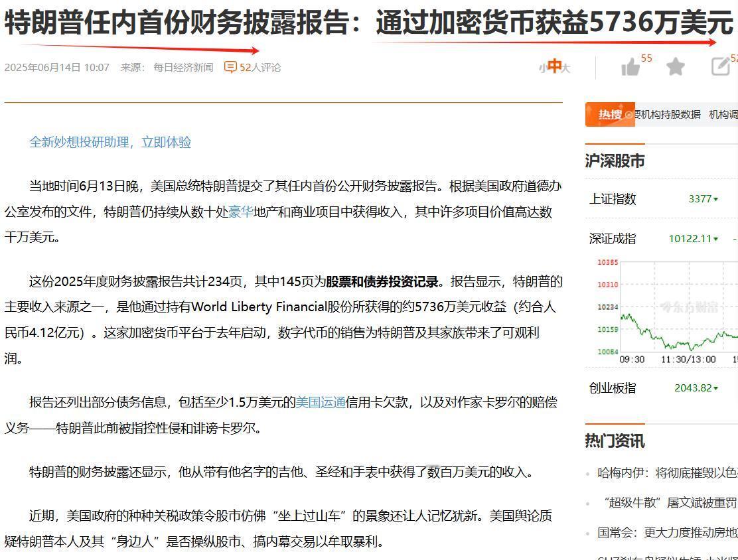The image size is (738, 560).
Task: Click the edit comment icon at right
Action: point(721,66)
